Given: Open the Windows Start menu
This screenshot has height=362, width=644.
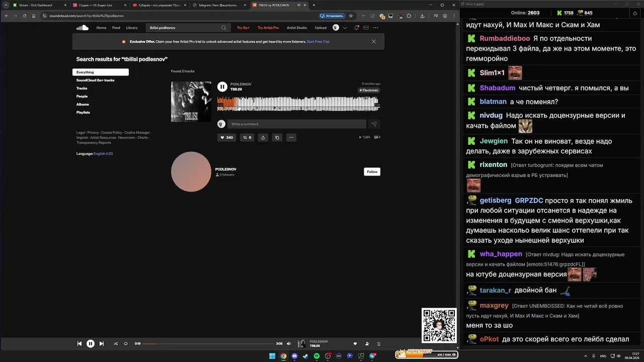Looking at the screenshot, I should pyautogui.click(x=272, y=356).
